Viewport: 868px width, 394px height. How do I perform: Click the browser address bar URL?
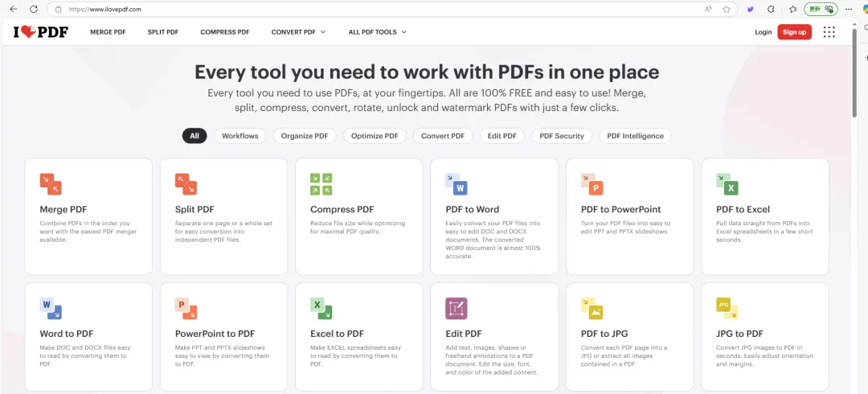[105, 10]
